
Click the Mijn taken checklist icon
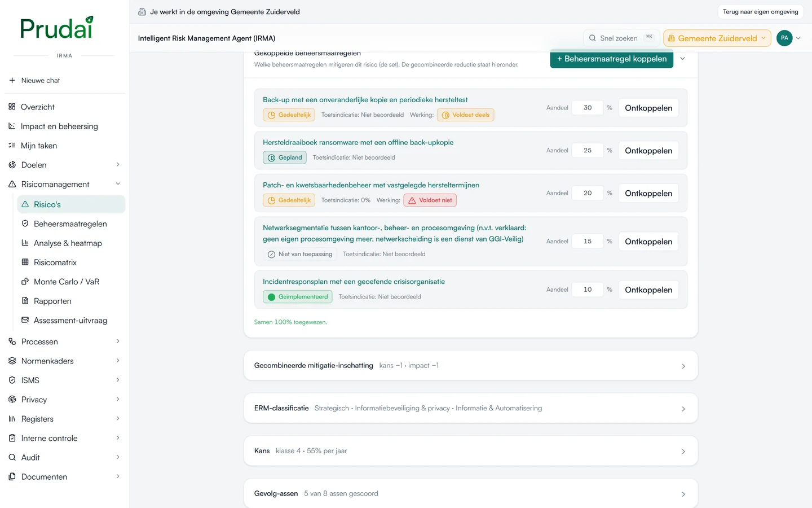click(12, 145)
